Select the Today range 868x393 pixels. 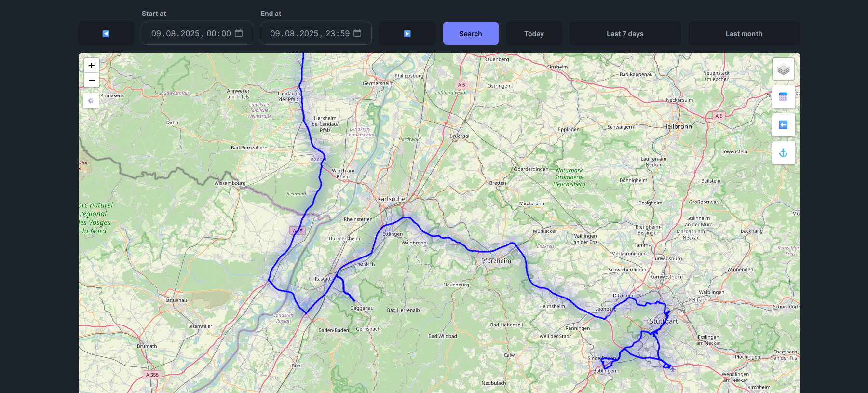tap(534, 33)
